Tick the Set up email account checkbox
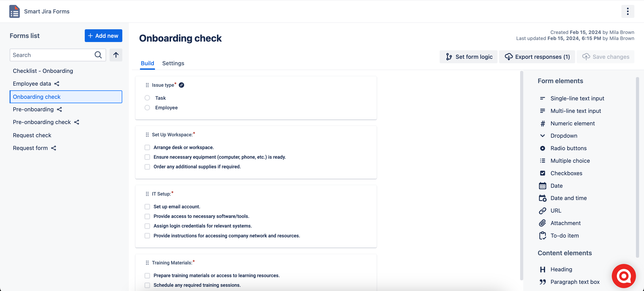The image size is (644, 291). point(147,207)
